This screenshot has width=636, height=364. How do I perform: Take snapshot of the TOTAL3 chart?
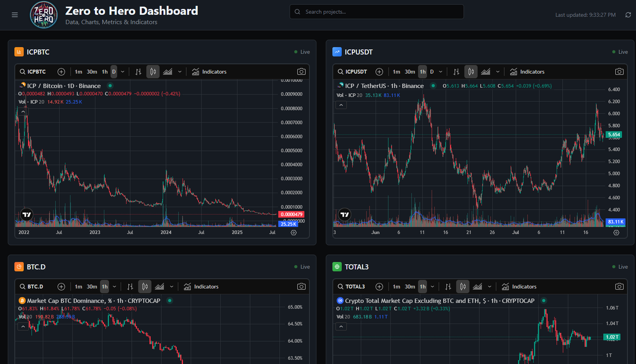619,287
